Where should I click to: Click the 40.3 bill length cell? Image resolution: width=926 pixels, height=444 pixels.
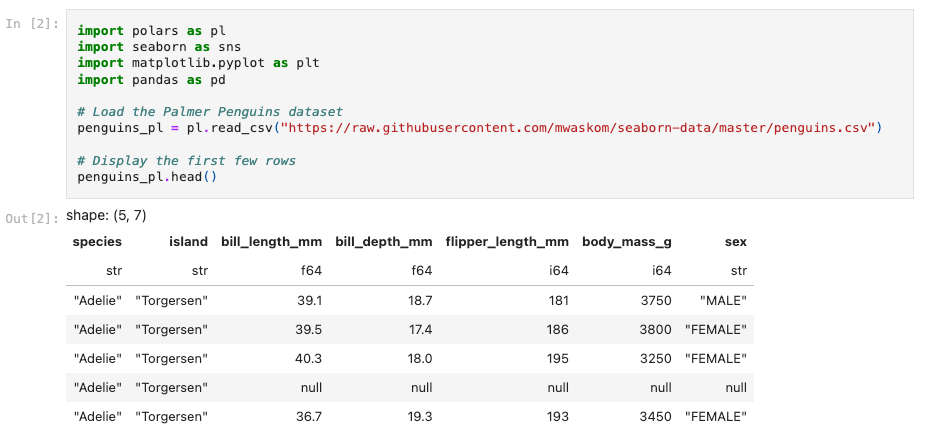309,358
